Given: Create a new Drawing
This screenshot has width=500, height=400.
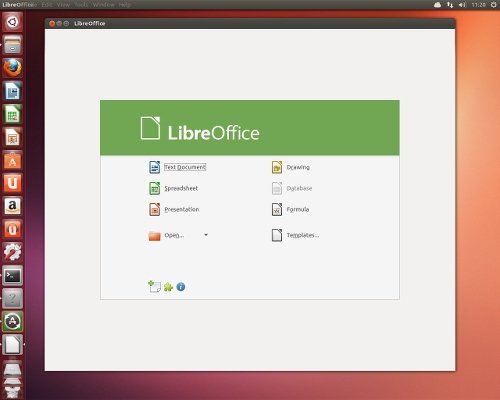Looking at the screenshot, I should click(291, 167).
